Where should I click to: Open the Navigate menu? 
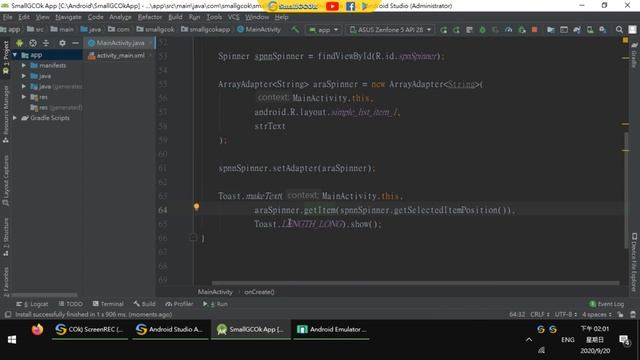tap(68, 17)
